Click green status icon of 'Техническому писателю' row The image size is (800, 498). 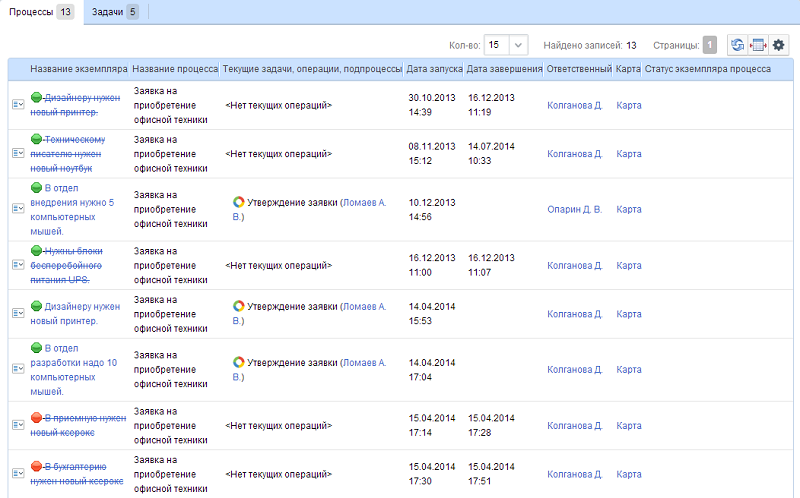36,139
